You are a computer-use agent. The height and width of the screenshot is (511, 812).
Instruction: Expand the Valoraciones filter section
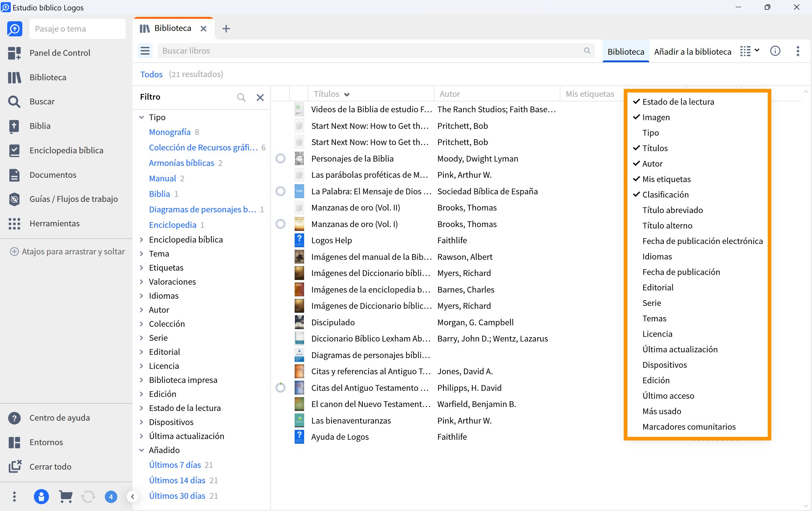point(141,282)
